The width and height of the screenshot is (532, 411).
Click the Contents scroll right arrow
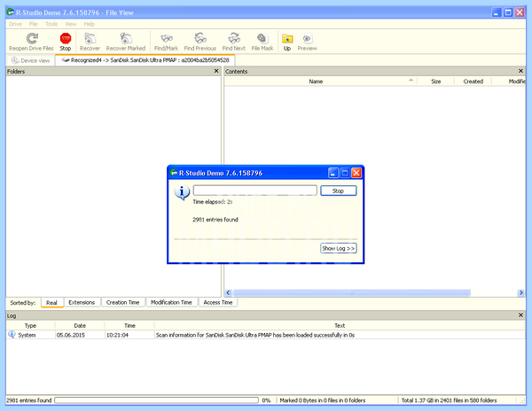point(520,292)
